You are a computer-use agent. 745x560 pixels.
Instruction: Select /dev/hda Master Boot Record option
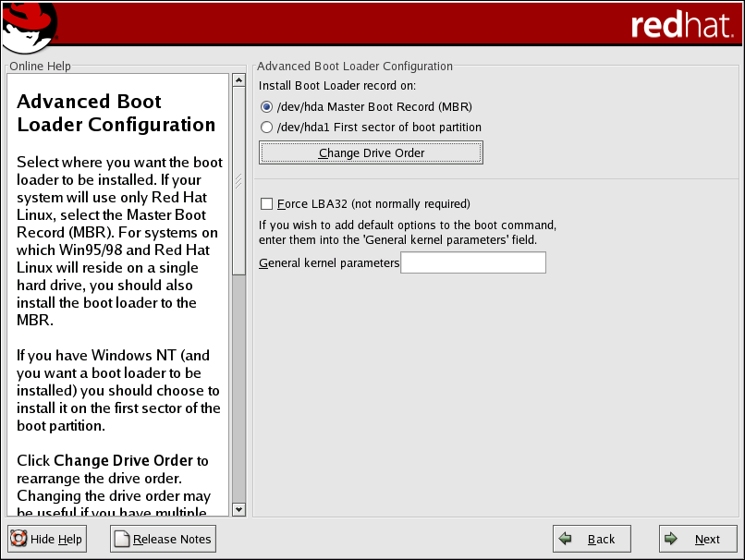click(x=267, y=106)
